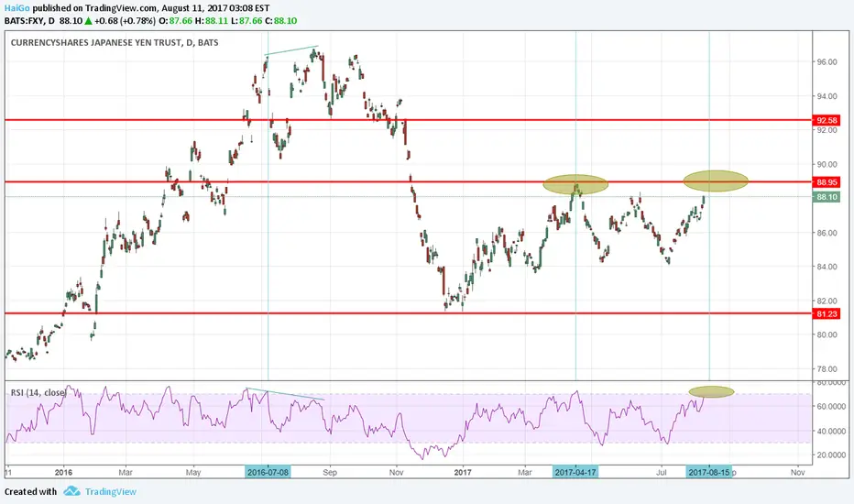This screenshot has width=854, height=504.
Task: Click the trendline above the price peaks in 2016
Action: coord(291,50)
